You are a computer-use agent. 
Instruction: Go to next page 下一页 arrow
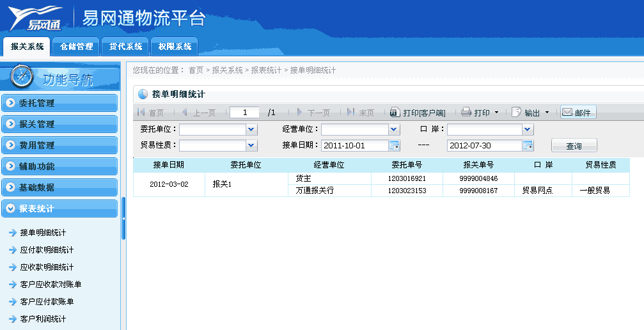coord(299,112)
